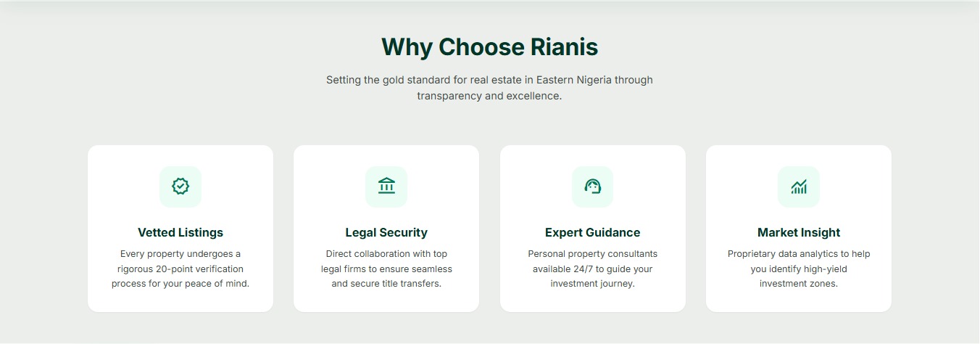Click the gold standard subtitle text
Viewport: 980px width, 344px height.
pyautogui.click(x=489, y=87)
